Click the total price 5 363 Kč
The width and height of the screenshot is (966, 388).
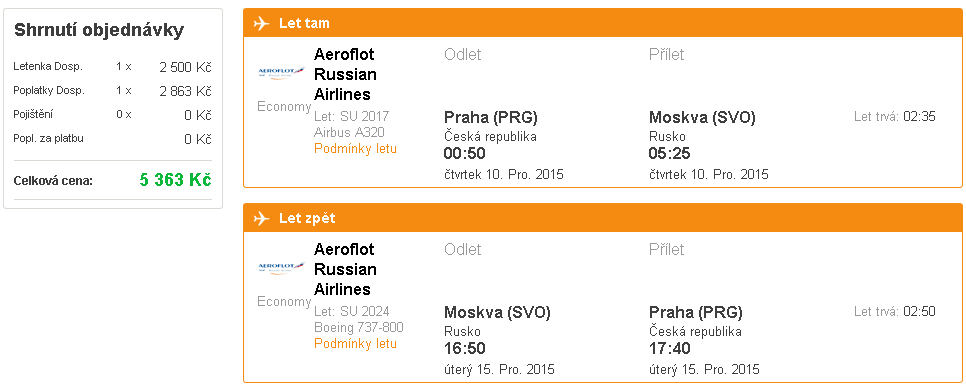(176, 180)
